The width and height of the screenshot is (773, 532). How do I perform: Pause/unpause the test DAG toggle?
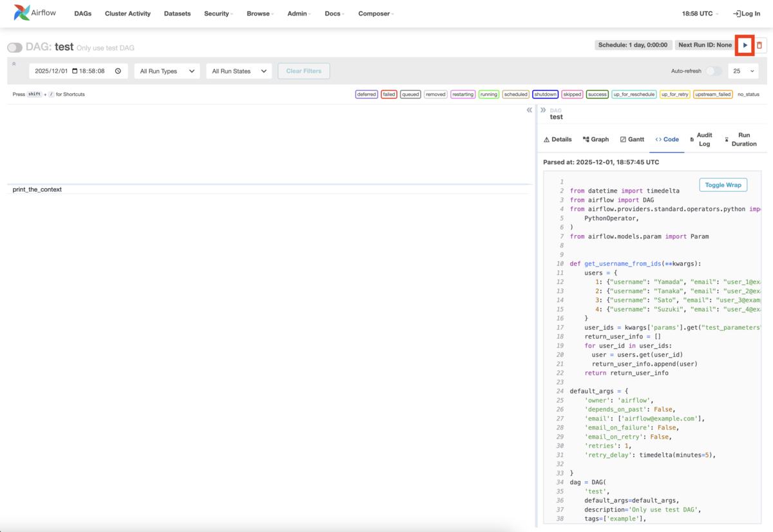click(15, 48)
